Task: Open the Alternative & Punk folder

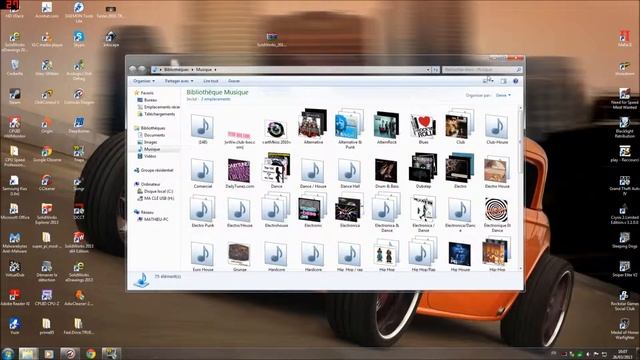Action: pos(350,128)
